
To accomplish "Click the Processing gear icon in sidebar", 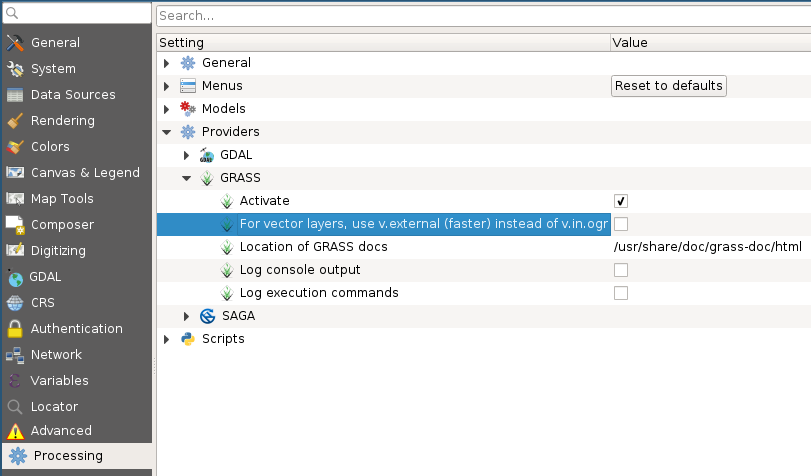I will coord(18,456).
